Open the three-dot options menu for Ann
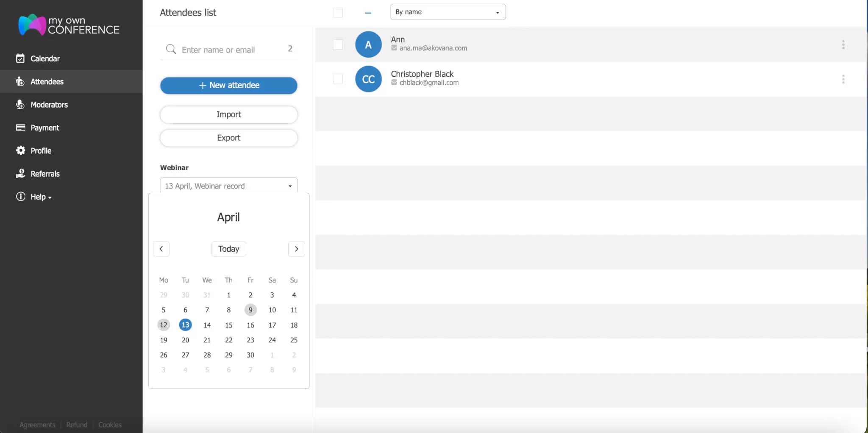 (x=843, y=44)
